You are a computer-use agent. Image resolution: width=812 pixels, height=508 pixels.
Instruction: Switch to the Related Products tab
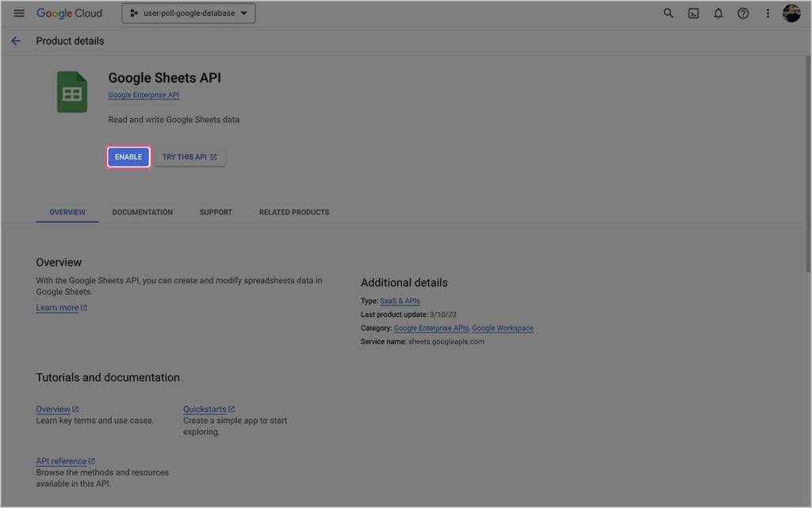294,212
